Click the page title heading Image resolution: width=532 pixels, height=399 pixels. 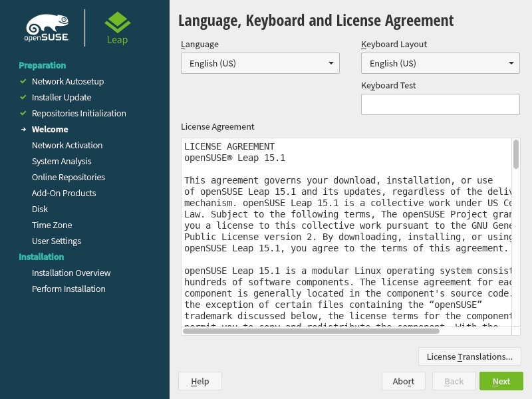pyautogui.click(x=316, y=21)
